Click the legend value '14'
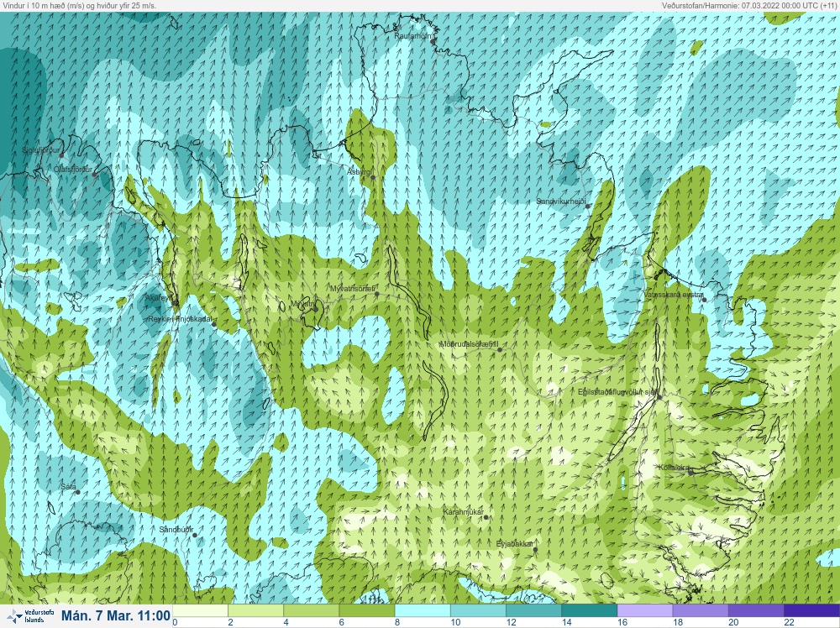840x628 pixels. 567,623
